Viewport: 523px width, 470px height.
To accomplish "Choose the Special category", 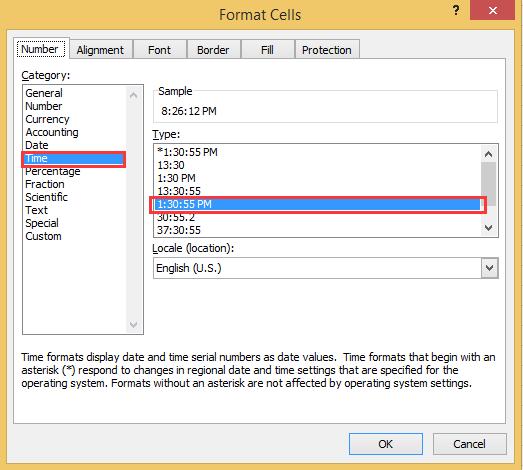I will (x=75, y=223).
